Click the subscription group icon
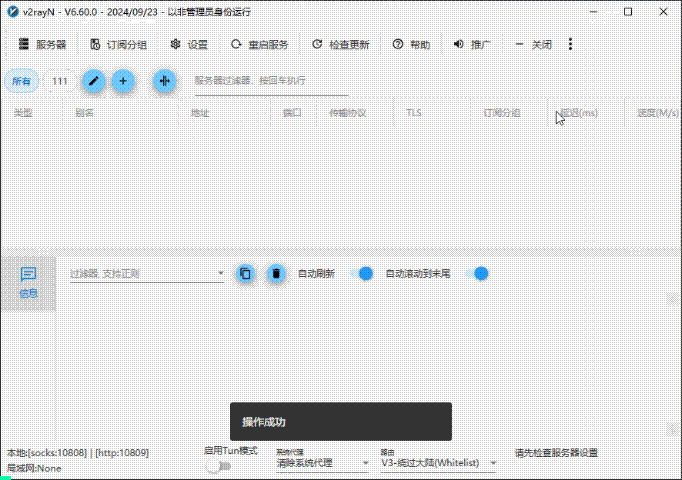This screenshot has width=682, height=480. [x=95, y=44]
